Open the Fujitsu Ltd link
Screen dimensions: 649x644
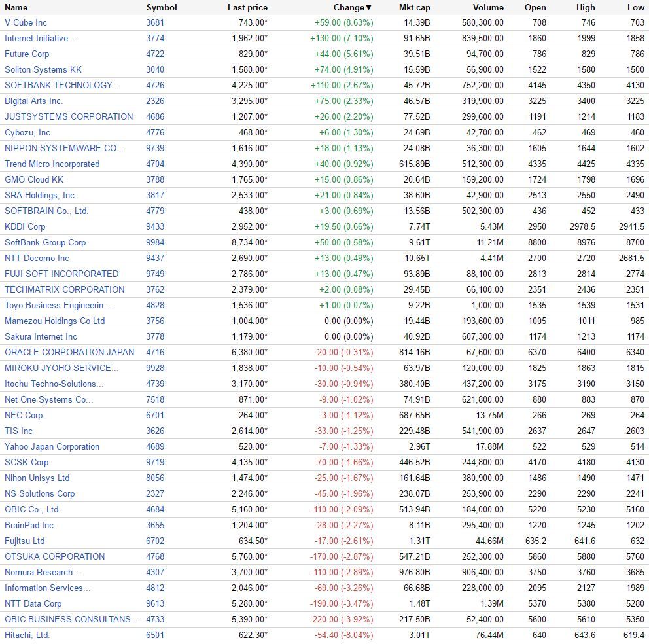tap(24, 542)
